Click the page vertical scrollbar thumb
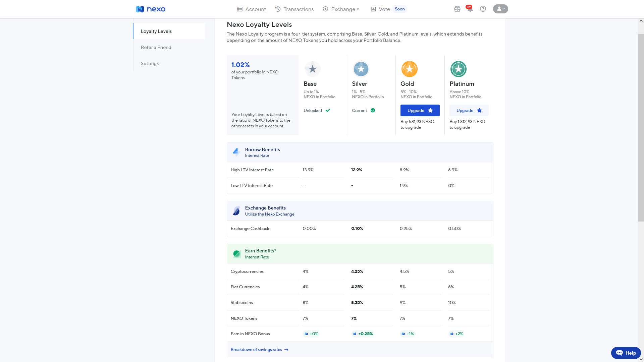 [641, 127]
